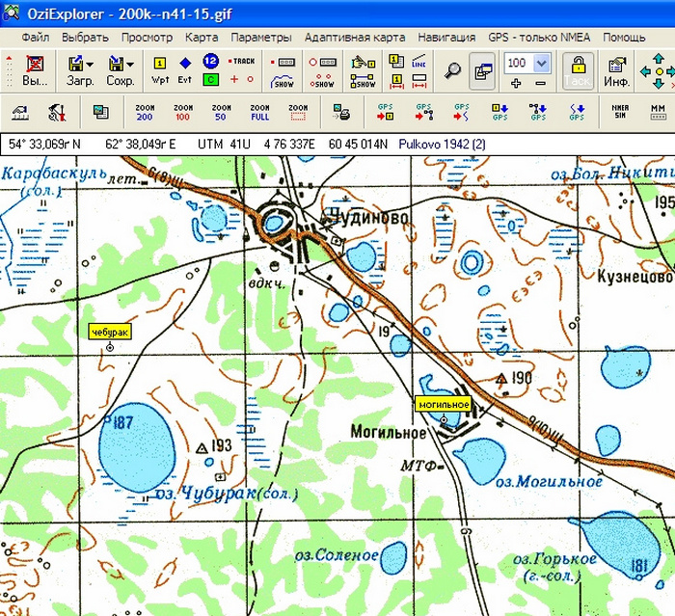This screenshot has width=675, height=616.
Task: Open the Просмотр menu
Action: point(147,38)
